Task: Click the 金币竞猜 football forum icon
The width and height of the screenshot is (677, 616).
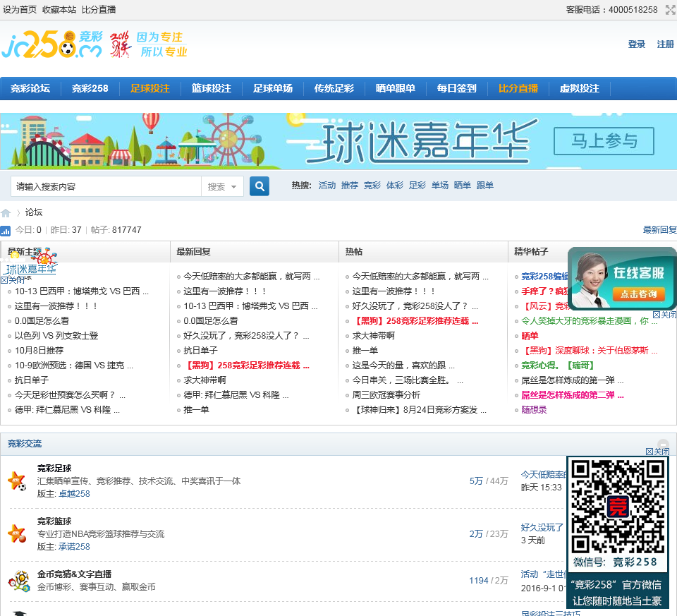Action: [x=18, y=581]
